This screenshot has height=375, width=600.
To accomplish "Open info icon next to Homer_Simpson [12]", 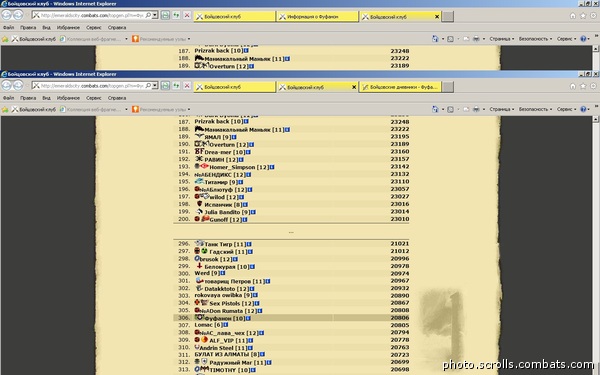I will click(272, 167).
